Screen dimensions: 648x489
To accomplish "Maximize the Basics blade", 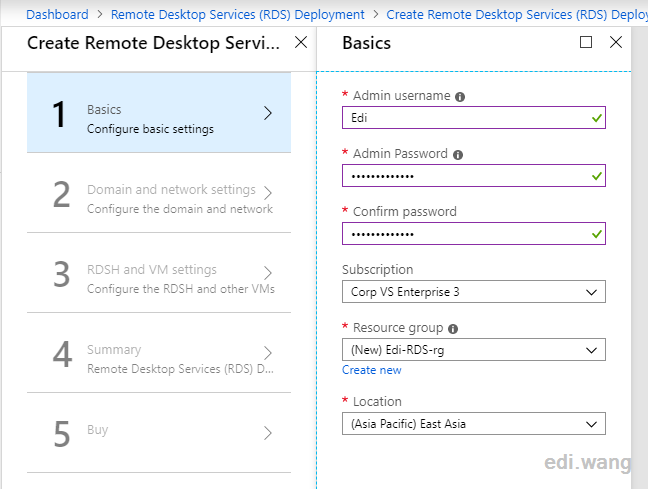I will (x=586, y=42).
